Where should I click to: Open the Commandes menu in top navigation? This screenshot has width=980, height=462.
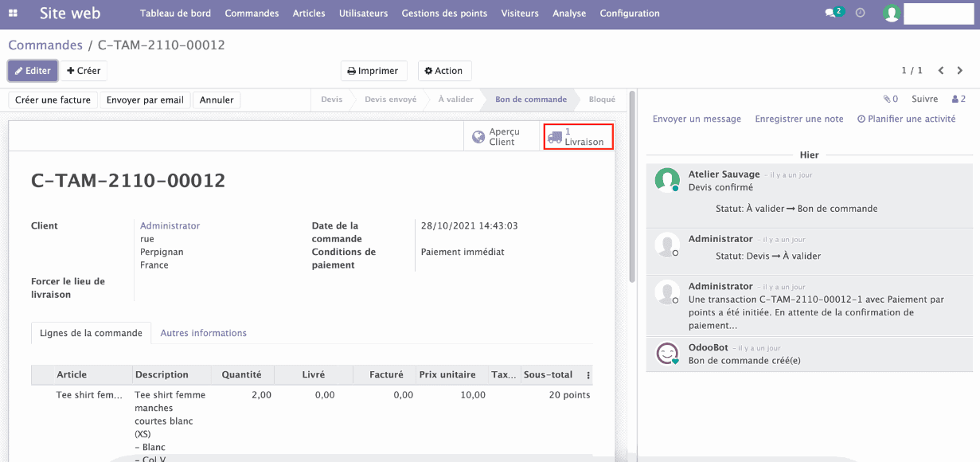252,13
